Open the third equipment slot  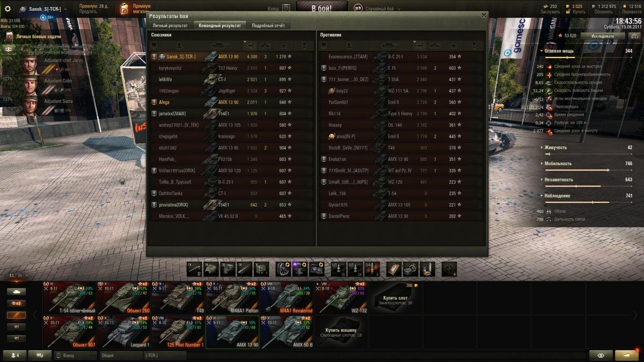pos(317,268)
